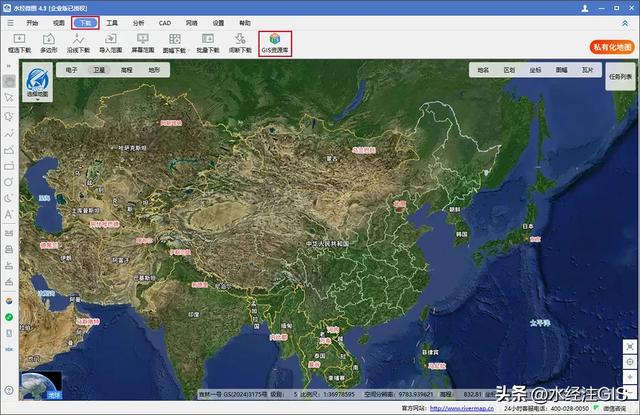
Task: Open the 工具 tools menu tab
Action: 112,21
